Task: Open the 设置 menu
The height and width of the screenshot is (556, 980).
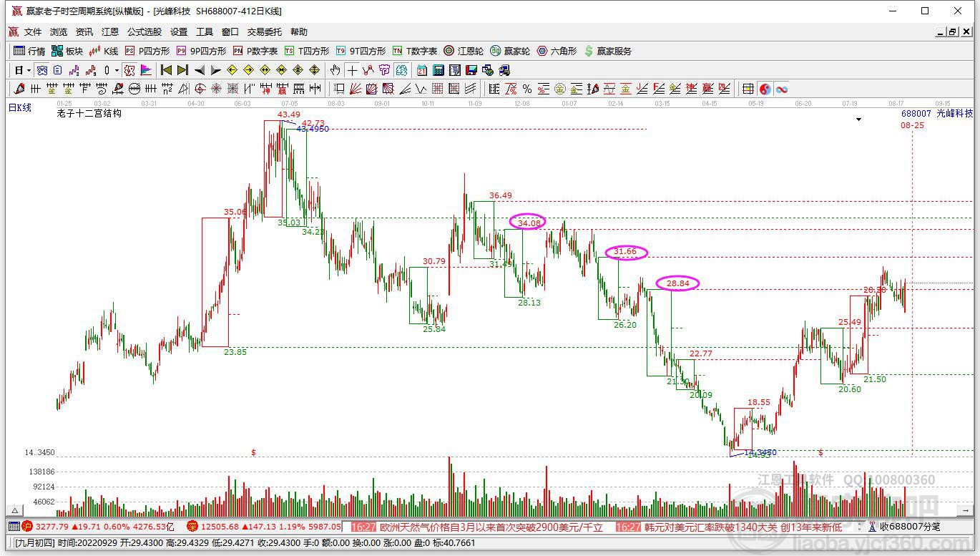Action: pyautogui.click(x=179, y=32)
